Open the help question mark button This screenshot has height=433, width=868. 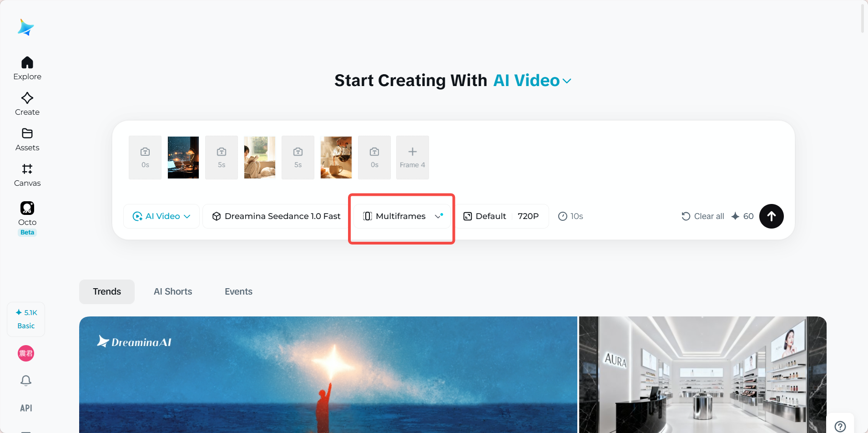(840, 426)
